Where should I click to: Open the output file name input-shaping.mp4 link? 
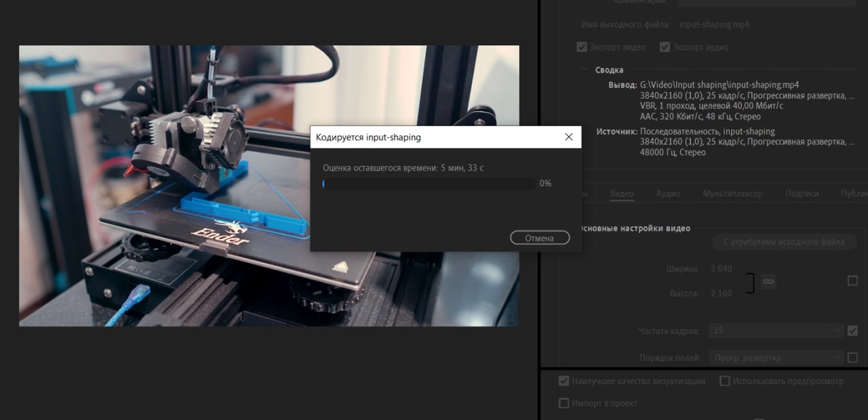(714, 24)
